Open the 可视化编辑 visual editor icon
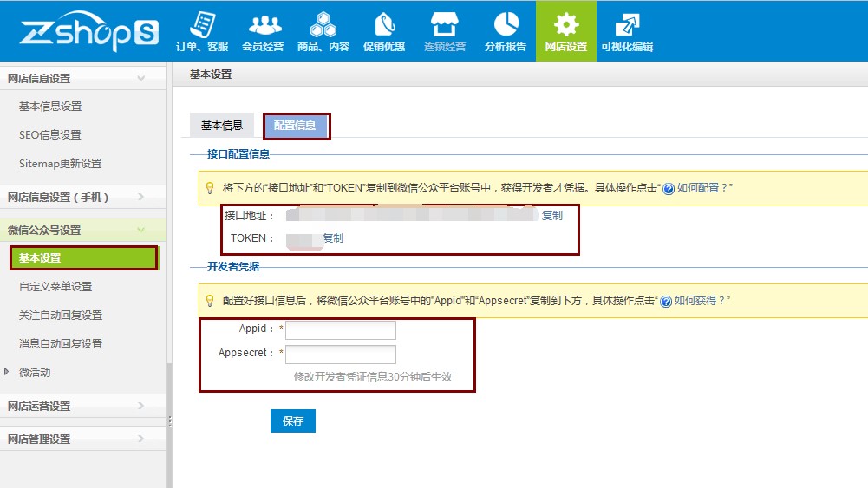 tap(627, 25)
